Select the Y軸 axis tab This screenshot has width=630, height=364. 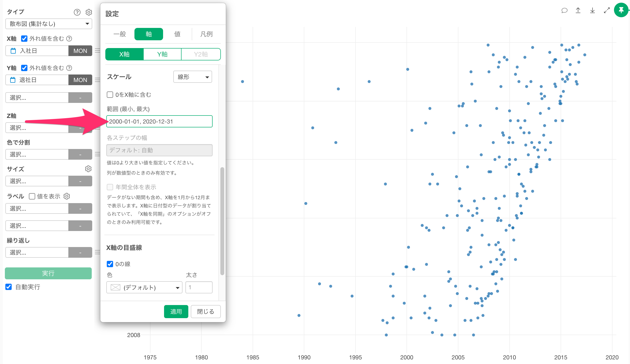[162, 54]
